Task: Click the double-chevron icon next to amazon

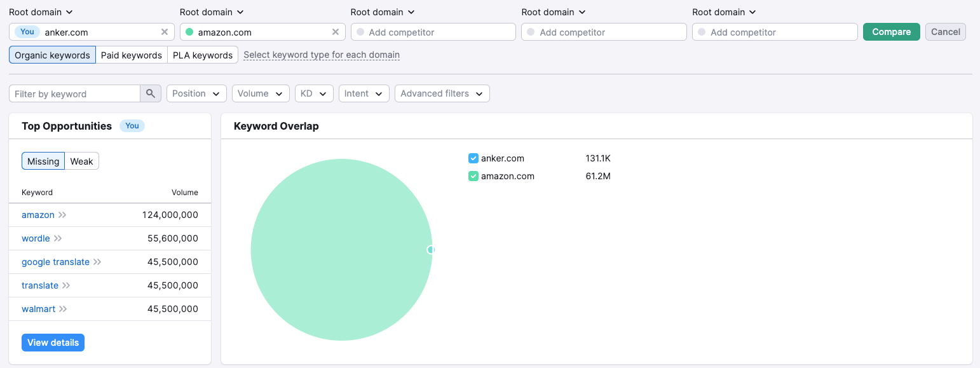Action: (62, 215)
